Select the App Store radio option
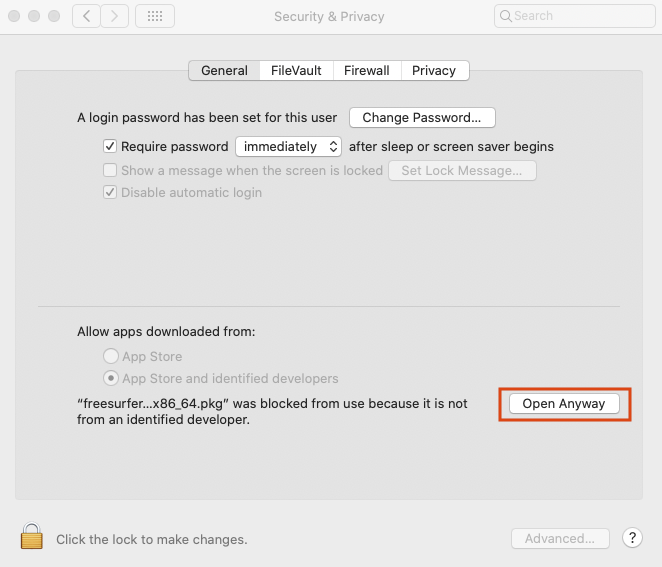Image resolution: width=662 pixels, height=567 pixels. (x=111, y=356)
